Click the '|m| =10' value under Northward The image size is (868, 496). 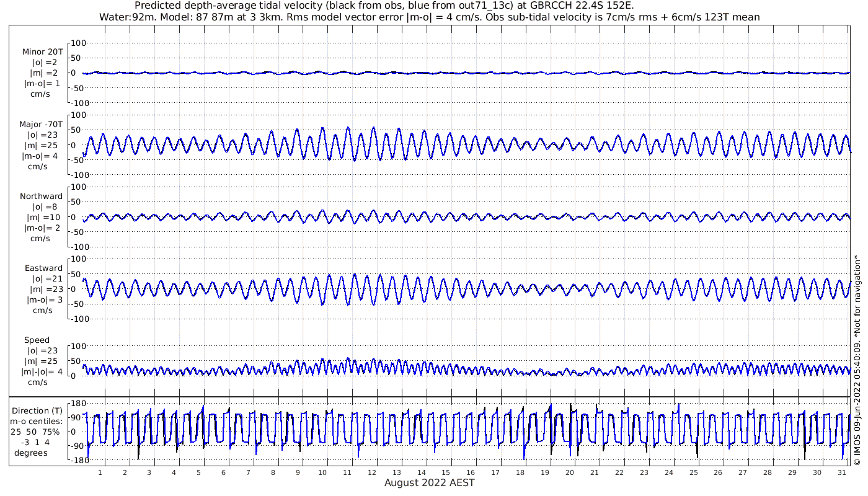click(x=42, y=218)
